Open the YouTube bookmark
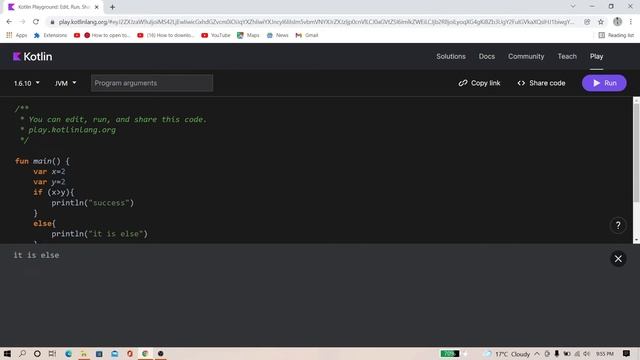 click(216, 36)
